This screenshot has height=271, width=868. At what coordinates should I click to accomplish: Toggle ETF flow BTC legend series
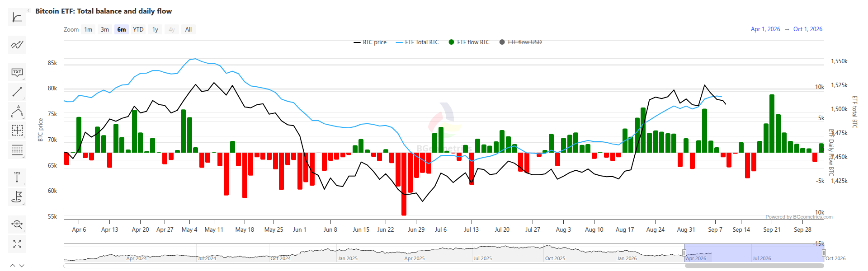tap(469, 42)
